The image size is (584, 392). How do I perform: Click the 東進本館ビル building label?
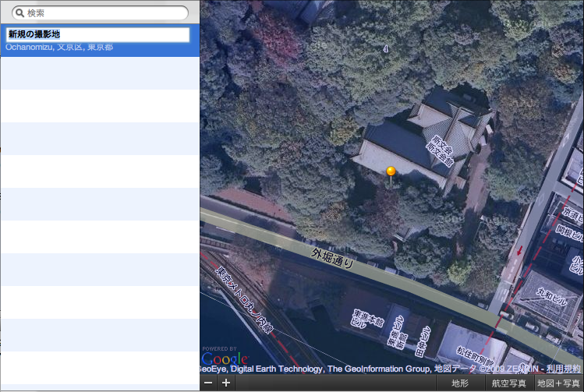coord(366,319)
